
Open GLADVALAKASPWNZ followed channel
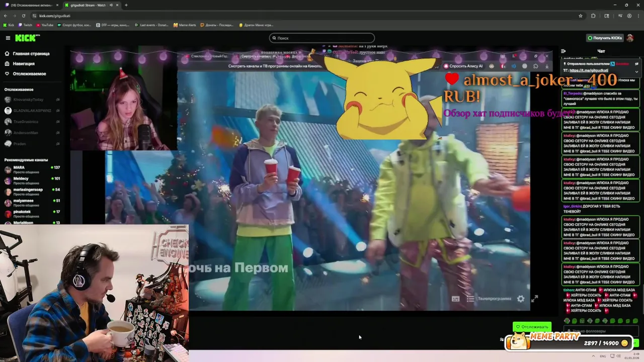32,111
